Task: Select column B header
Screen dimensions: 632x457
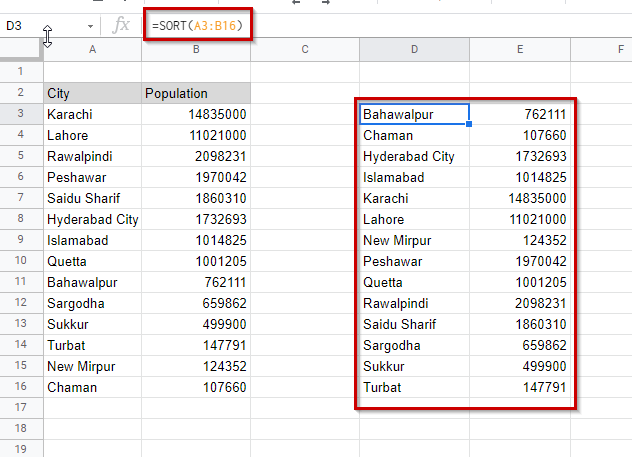Action: coord(196,50)
